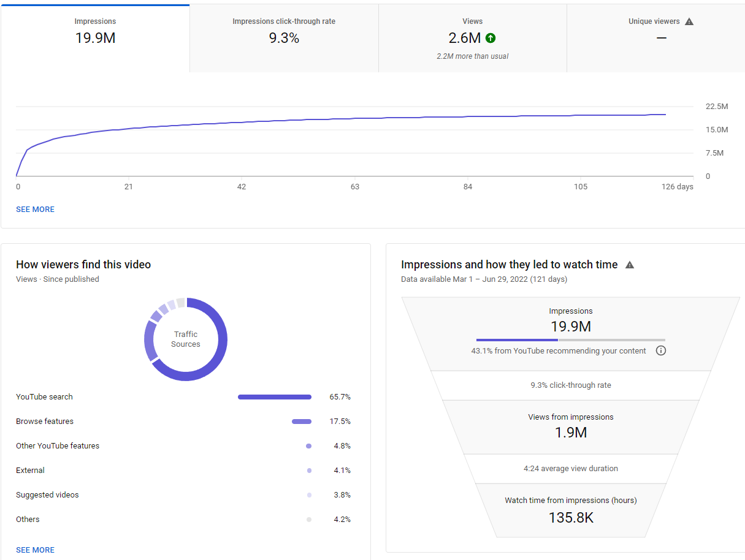Click the dot marker for Other YouTube features
The width and height of the screenshot is (745, 560).
coord(308,446)
